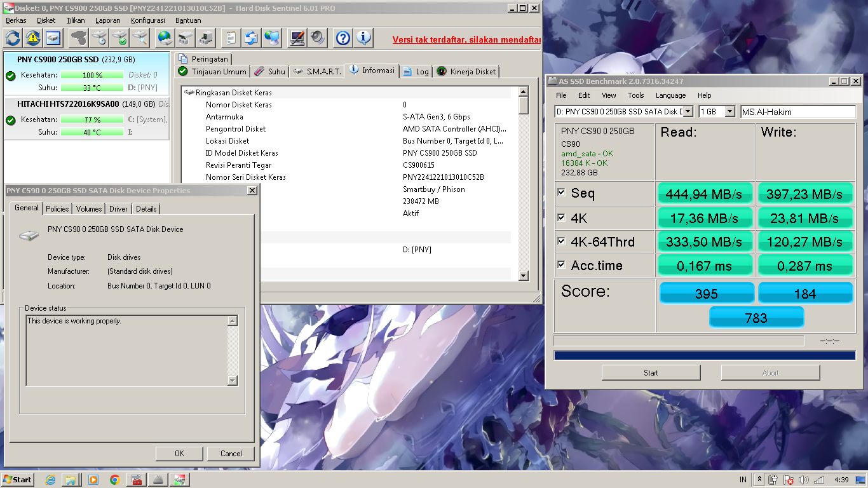Viewport: 868px width, 488px height.
Task: Click the two stacked drives toolbar icon
Action: 186,38
